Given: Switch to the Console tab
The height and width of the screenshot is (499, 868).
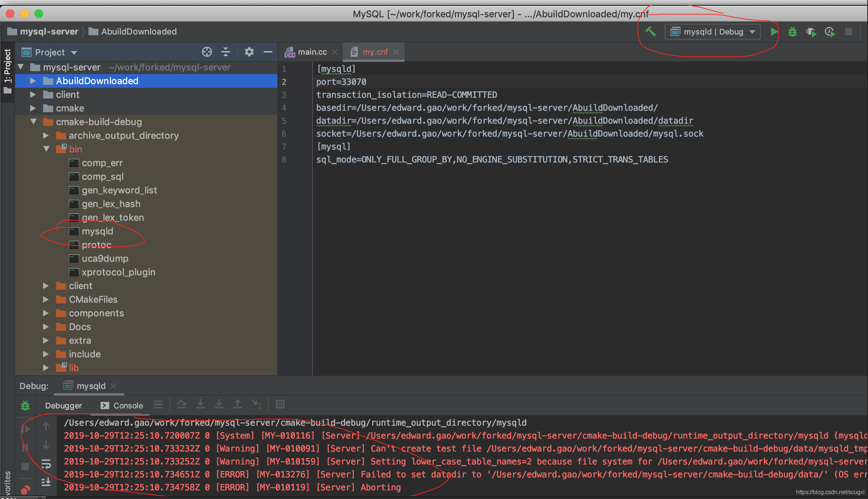Looking at the screenshot, I should (x=122, y=406).
